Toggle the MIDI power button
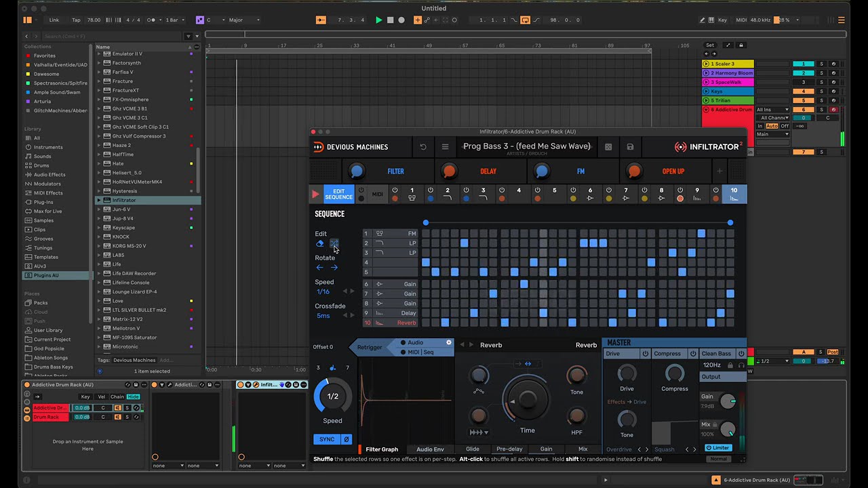 361,190
